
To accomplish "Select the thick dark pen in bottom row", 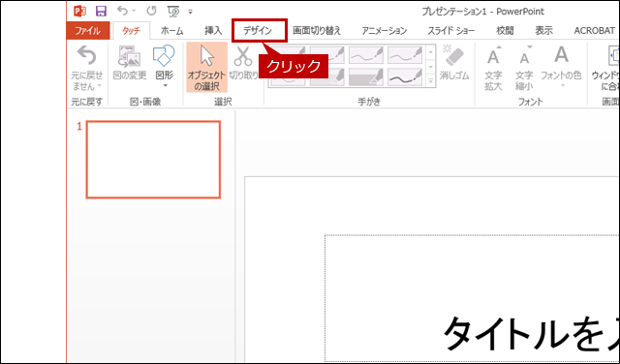I will (405, 76).
